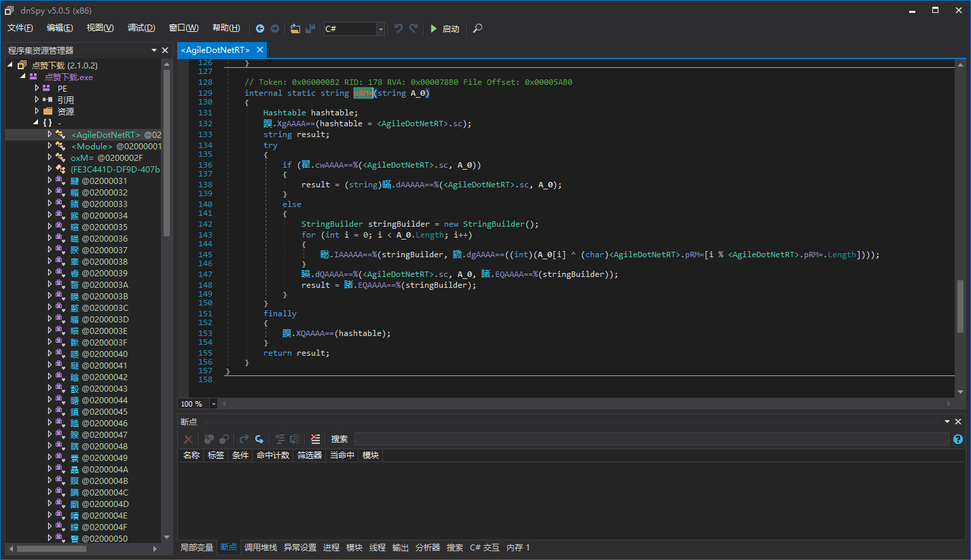
Task: Open the zoom percentage dropdown showing 100%
Action: [213, 403]
